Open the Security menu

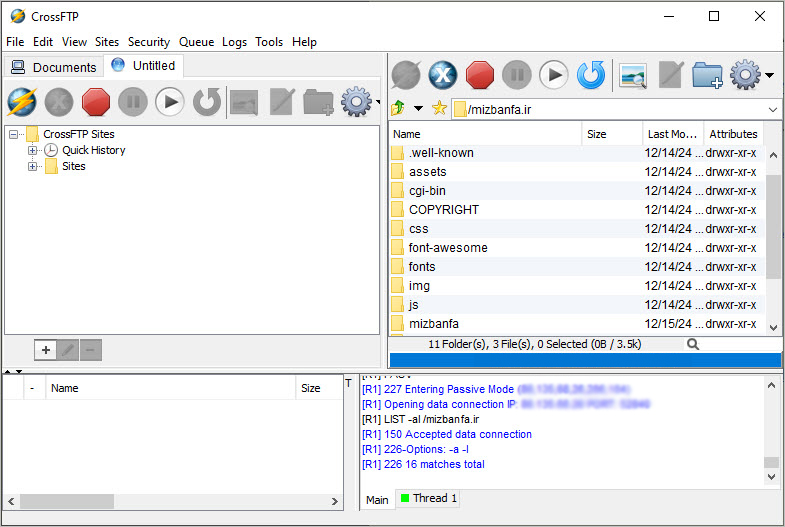(149, 42)
